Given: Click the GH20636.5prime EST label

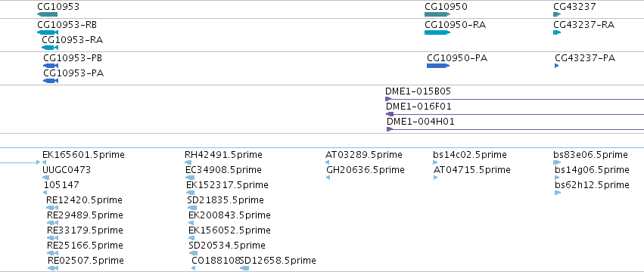Looking at the screenshot, I should pyautogui.click(x=365, y=170).
